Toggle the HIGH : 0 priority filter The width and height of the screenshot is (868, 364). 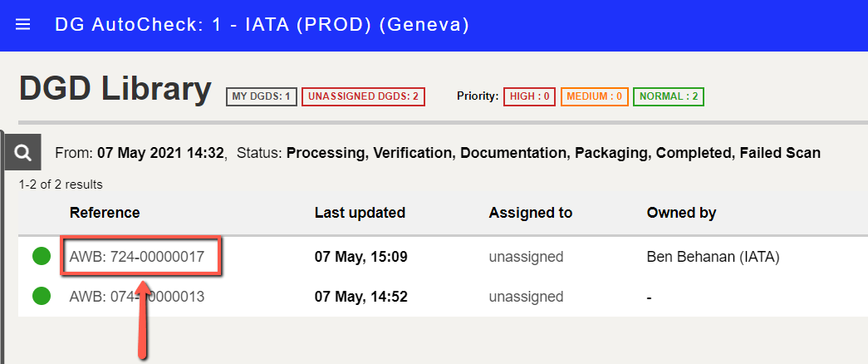coord(529,96)
